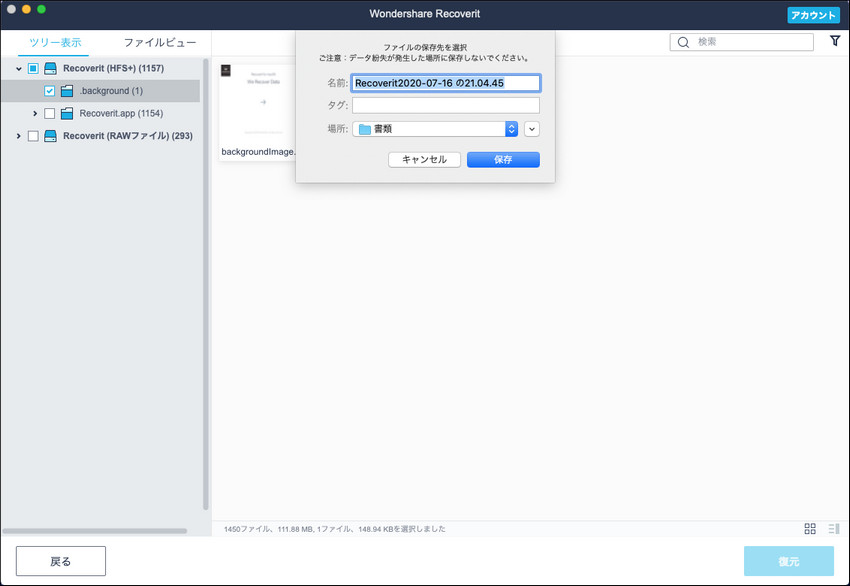Click the 復元 button
850x586 pixels.
(x=789, y=561)
